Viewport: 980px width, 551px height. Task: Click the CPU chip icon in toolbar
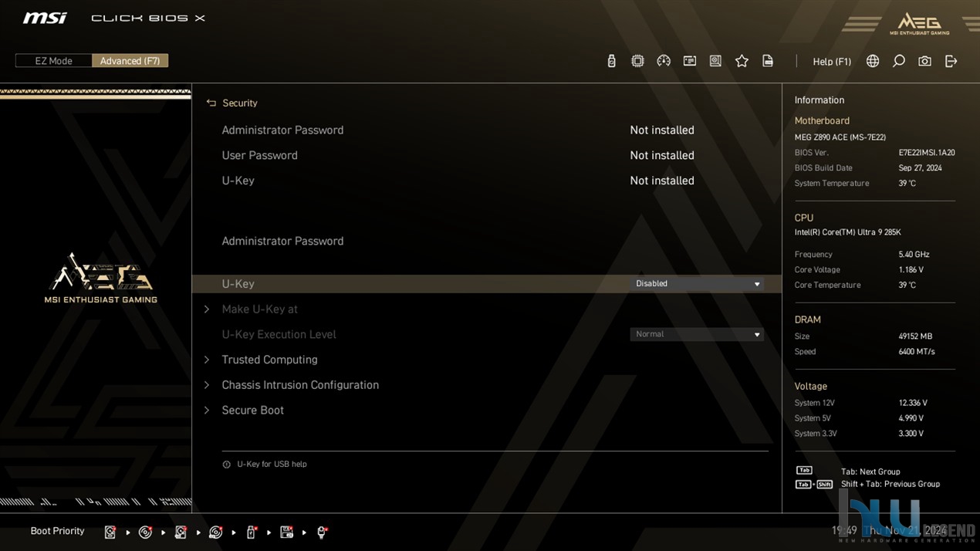(637, 61)
